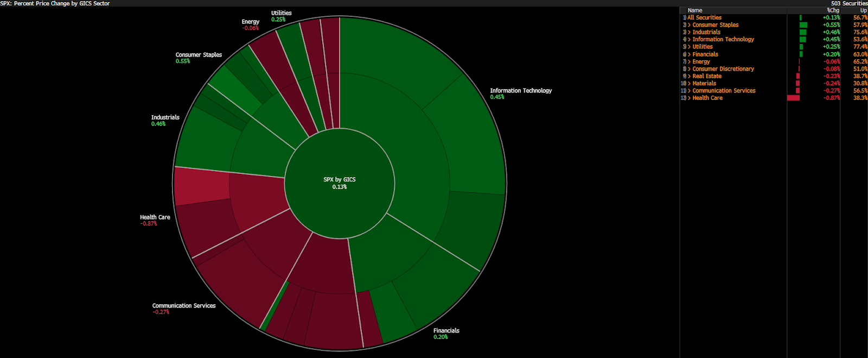Click the Energy label above the chart

point(251,22)
